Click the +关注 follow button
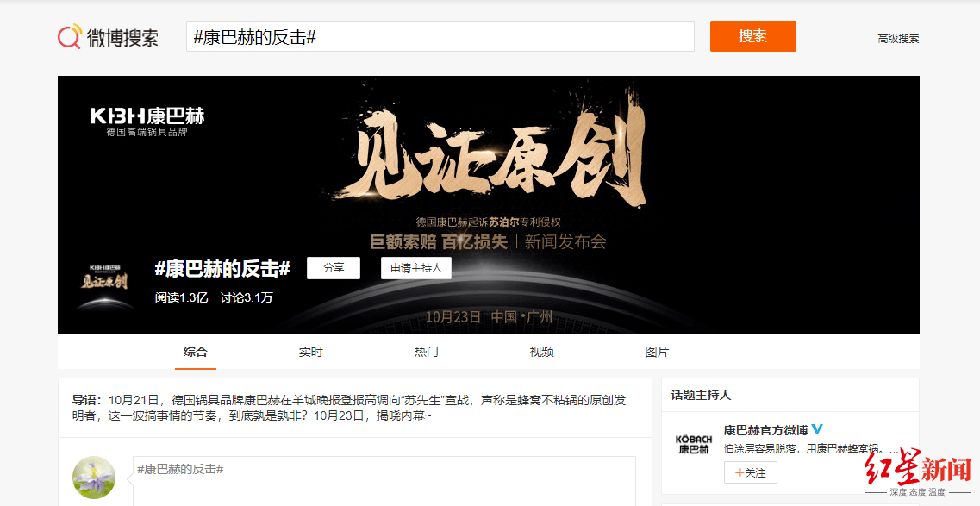Image resolution: width=980 pixels, height=506 pixels. pos(751,473)
